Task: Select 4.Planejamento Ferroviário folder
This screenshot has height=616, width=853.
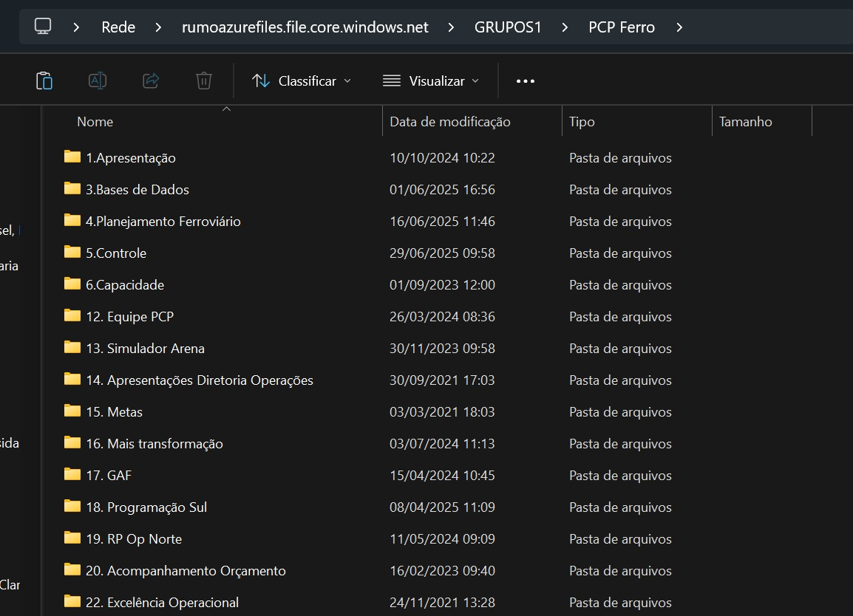Action: [x=163, y=221]
